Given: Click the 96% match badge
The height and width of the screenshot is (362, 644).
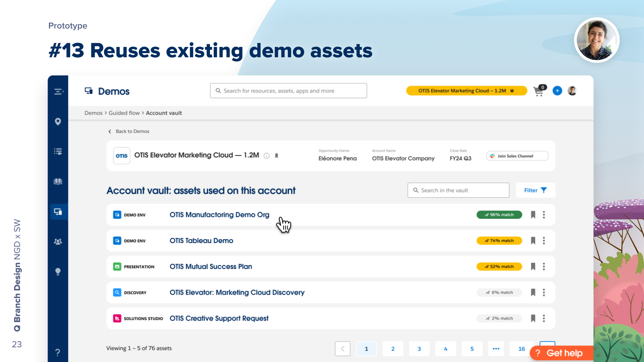Looking at the screenshot, I should coord(499,215).
